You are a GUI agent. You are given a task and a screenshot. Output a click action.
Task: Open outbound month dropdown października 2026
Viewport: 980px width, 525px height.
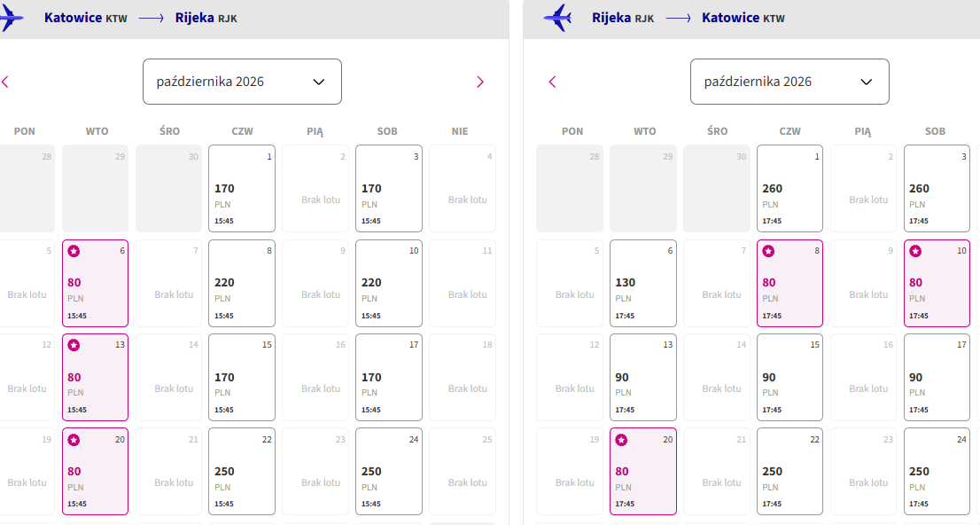pyautogui.click(x=242, y=82)
